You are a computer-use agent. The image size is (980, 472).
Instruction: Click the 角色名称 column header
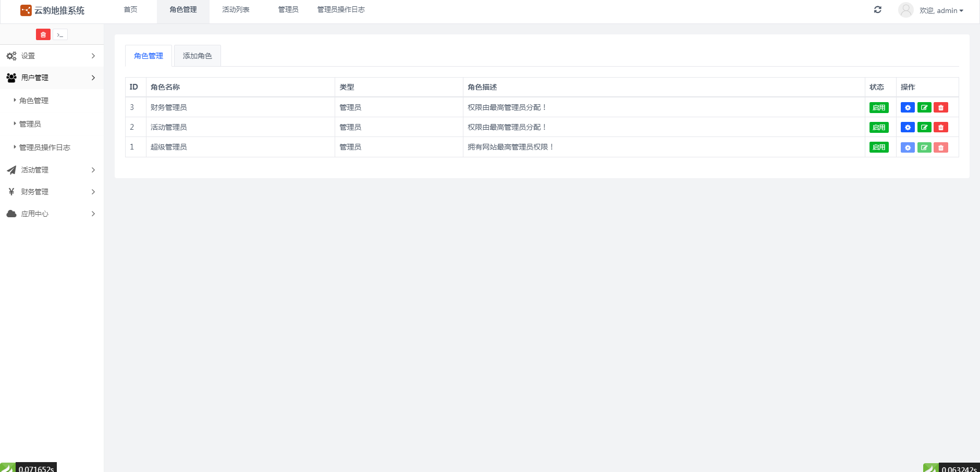pos(165,87)
